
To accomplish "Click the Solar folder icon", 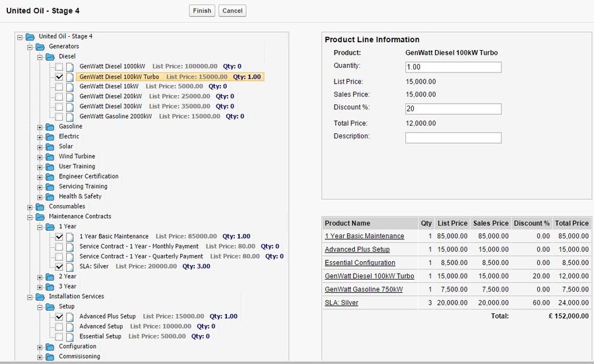I will click(50, 146).
